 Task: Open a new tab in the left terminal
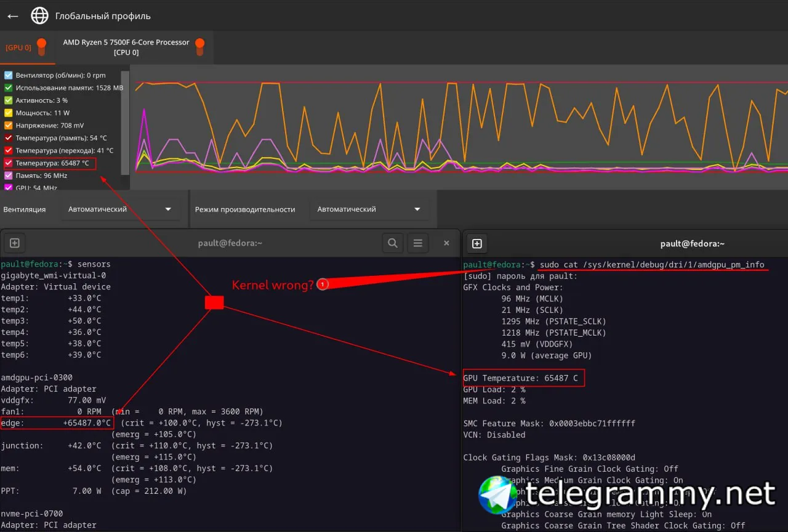click(15, 243)
